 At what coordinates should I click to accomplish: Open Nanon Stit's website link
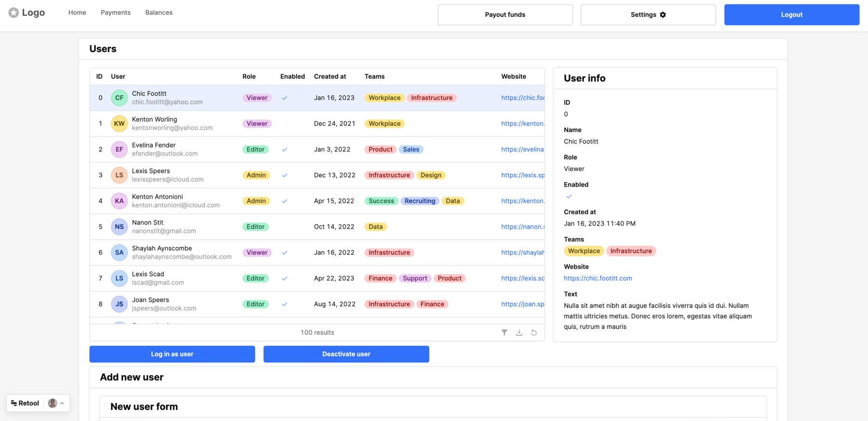[523, 227]
